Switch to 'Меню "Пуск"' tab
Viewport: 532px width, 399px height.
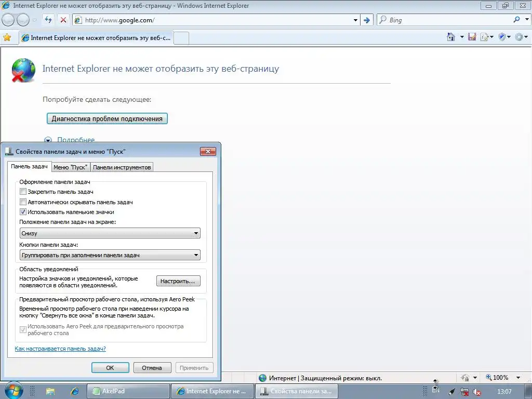point(71,167)
